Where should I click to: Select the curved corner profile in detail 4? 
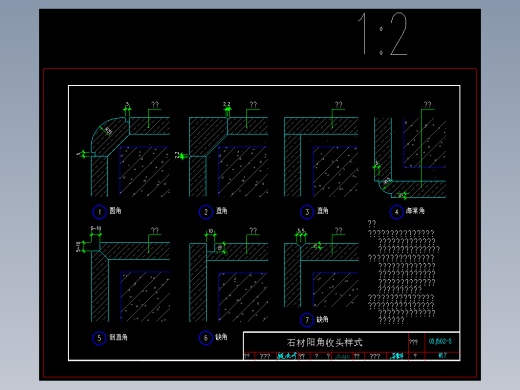pos(383,187)
